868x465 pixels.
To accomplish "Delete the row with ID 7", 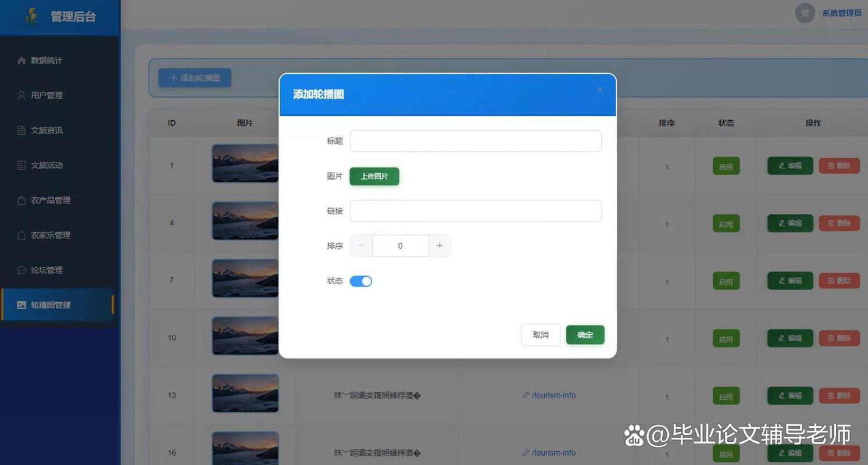I will click(839, 281).
